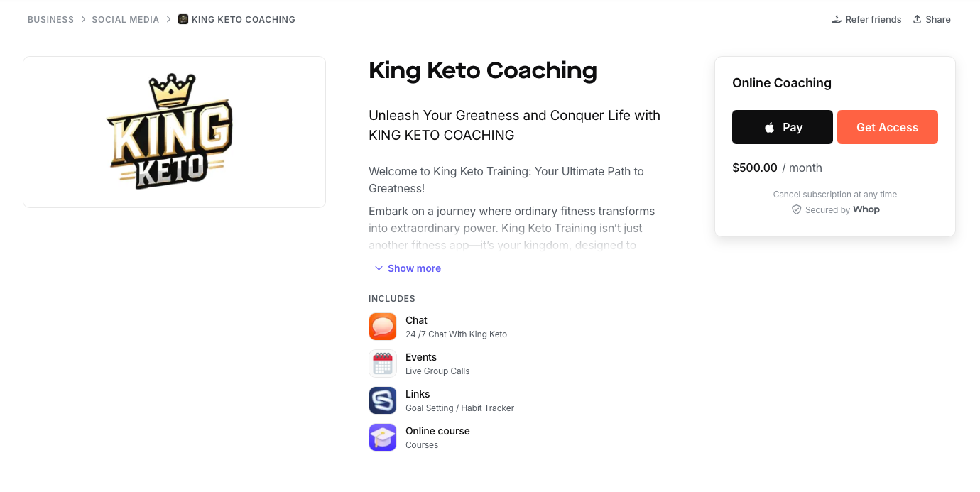Open the 24/7 Chat With King Keto item
The image size is (980, 492).
tap(456, 334)
